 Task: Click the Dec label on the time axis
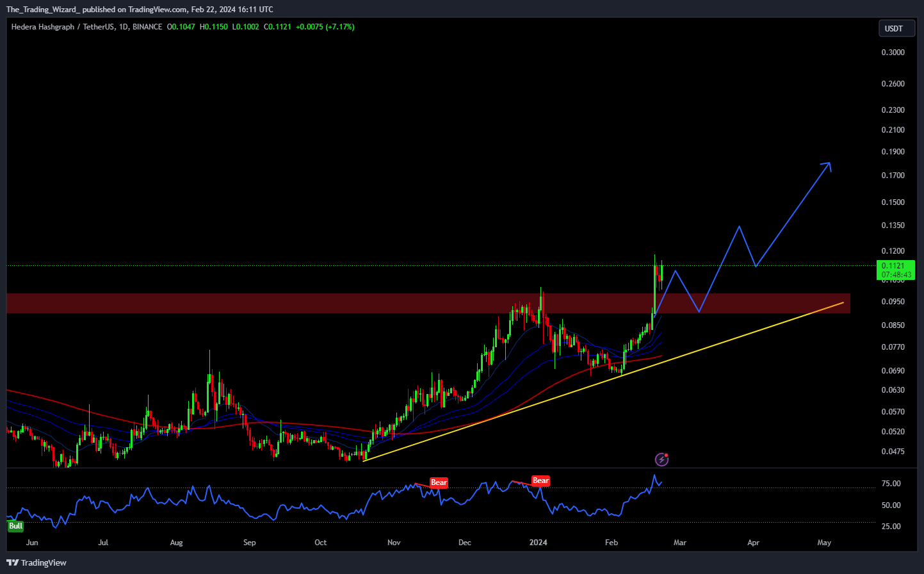pos(465,543)
